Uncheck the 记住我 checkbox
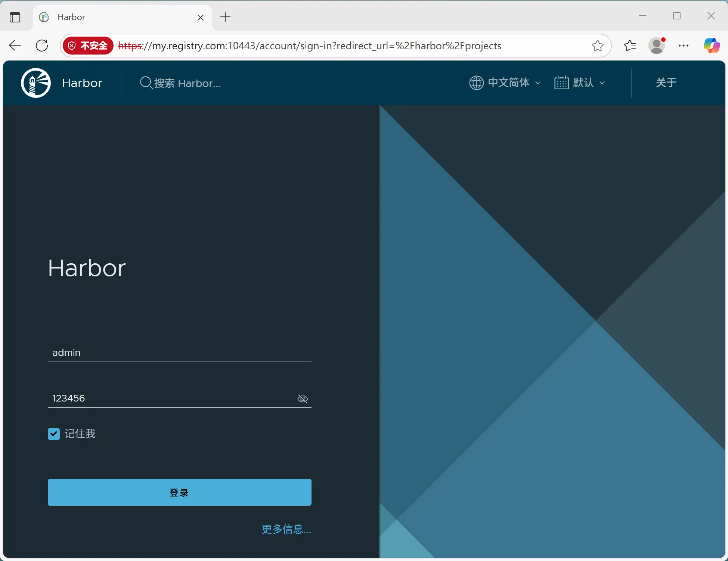The height and width of the screenshot is (561, 728). pos(54,434)
